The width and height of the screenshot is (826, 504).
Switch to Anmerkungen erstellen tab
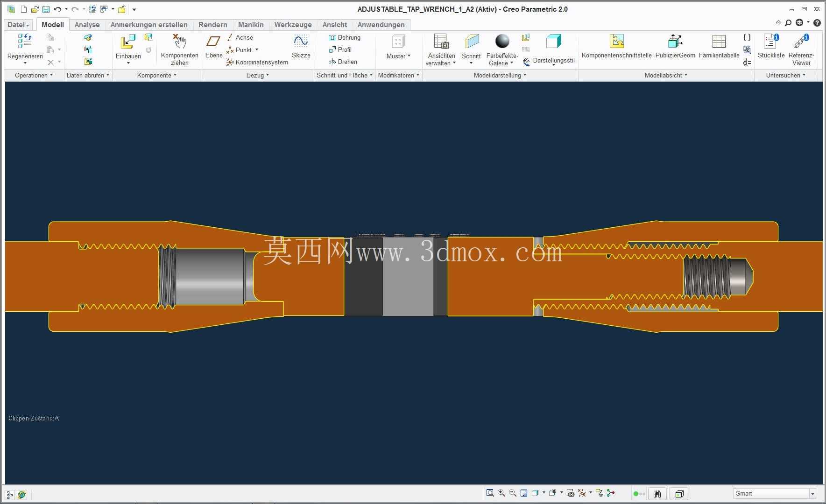pos(149,25)
